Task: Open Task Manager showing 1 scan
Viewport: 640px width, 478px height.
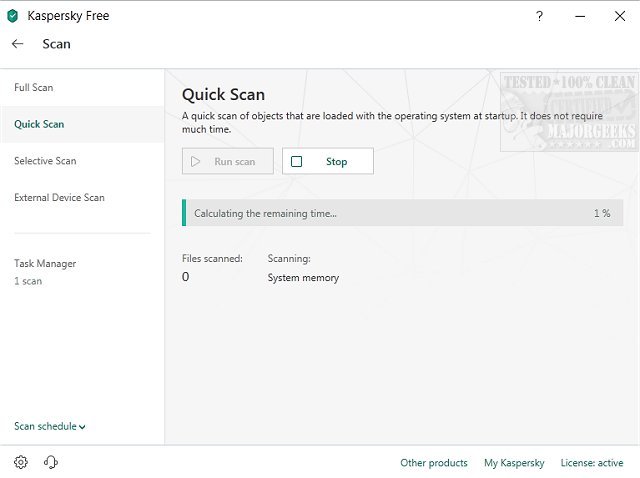Action: coord(45,271)
